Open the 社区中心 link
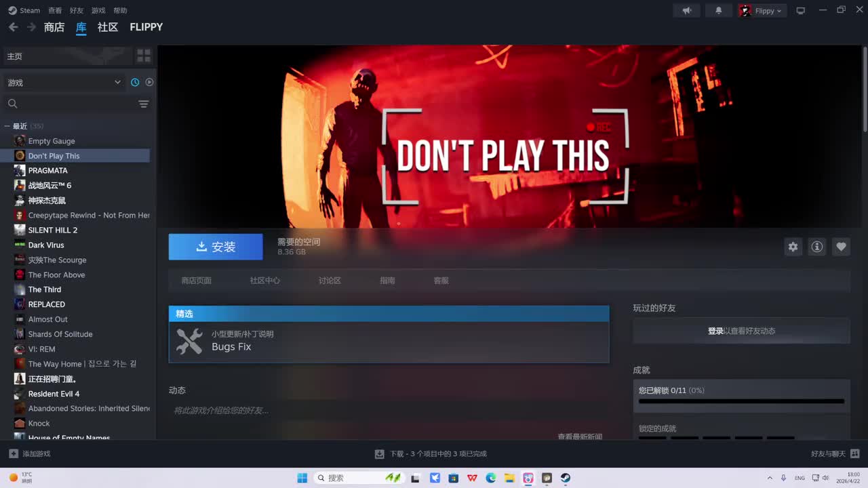Viewport: 868px width, 488px height. click(x=264, y=281)
